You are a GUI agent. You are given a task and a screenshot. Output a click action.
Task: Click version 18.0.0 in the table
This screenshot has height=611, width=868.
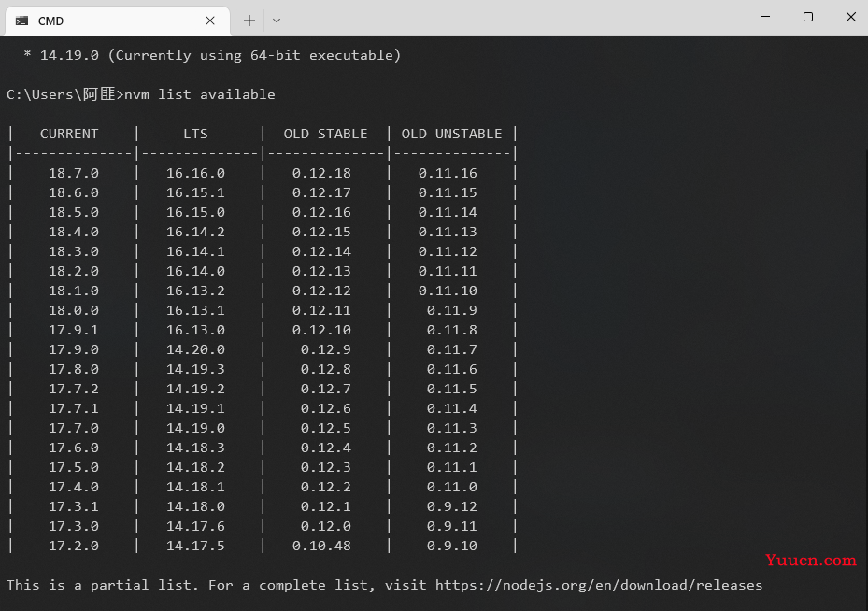tap(74, 310)
